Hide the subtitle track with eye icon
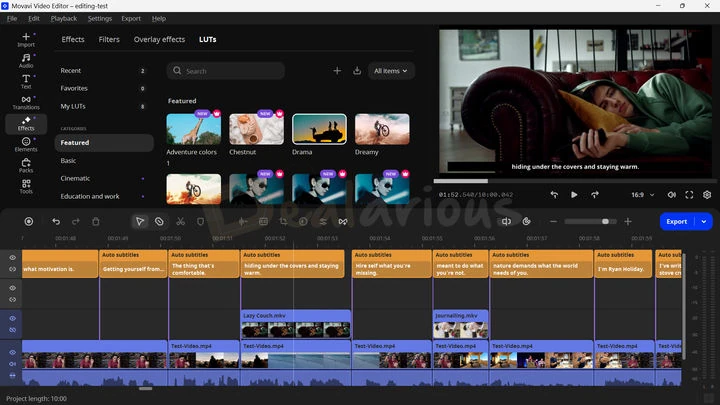 13,258
